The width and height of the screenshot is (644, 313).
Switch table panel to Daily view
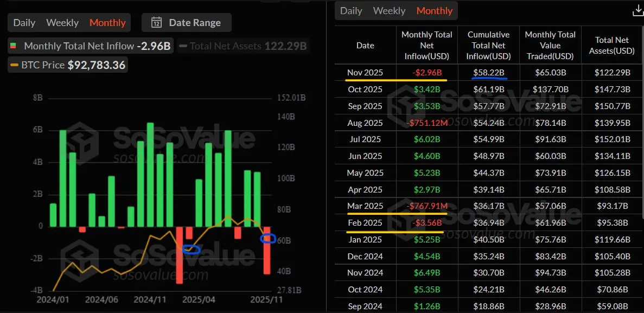tap(351, 11)
